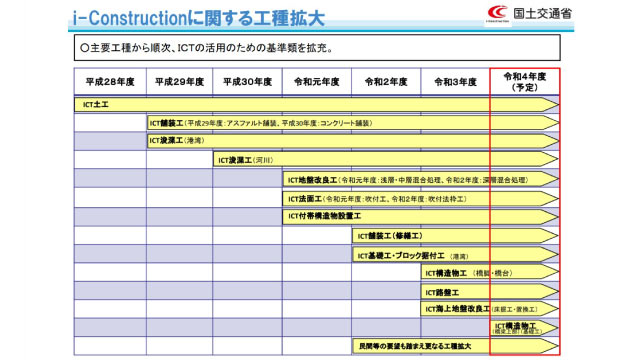This screenshot has height=360, width=640.
Task: Click the ICT基礎工・ブロック据付工 bar label
Action: (x=413, y=256)
